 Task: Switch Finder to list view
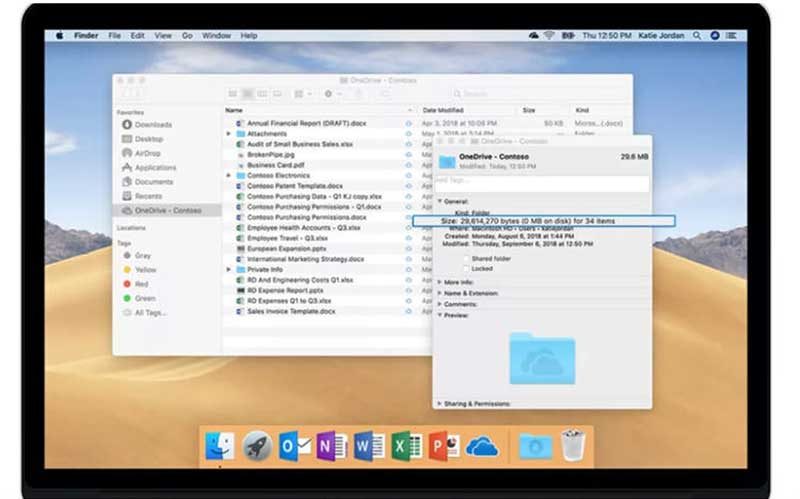[x=247, y=94]
